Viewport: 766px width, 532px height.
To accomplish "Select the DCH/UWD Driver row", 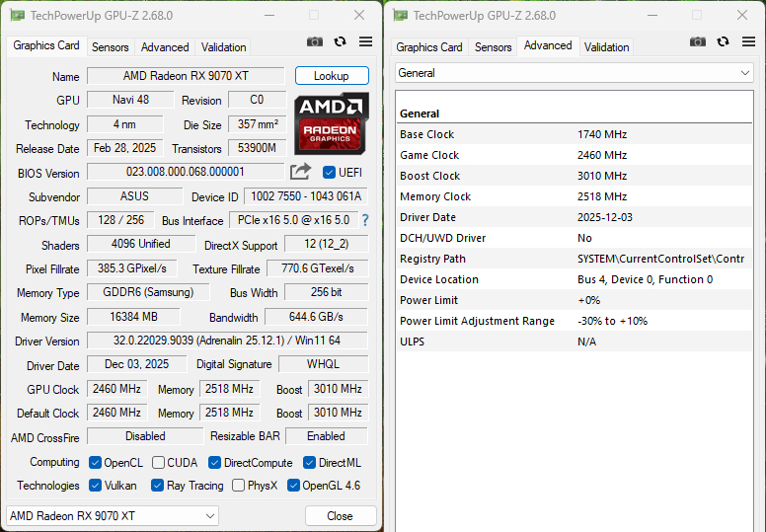I will (574, 238).
